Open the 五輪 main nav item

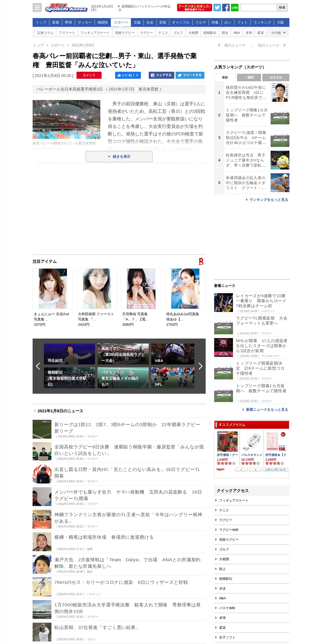pos(137,22)
